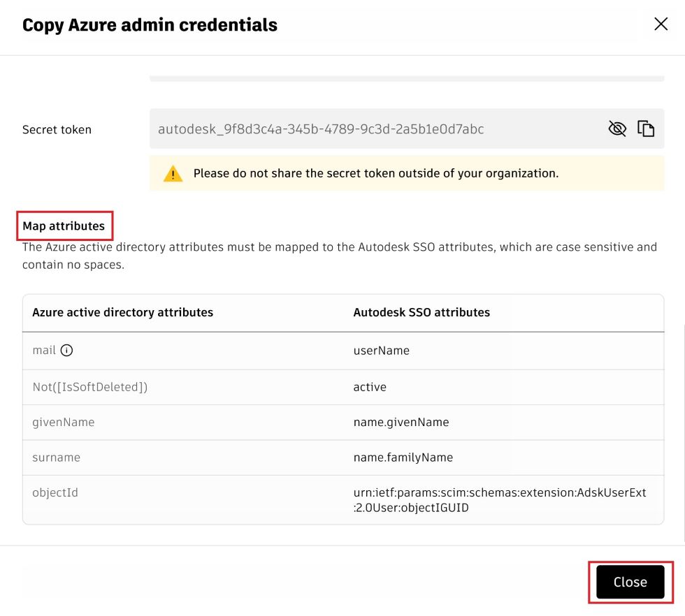This screenshot has height=616, width=685.
Task: Select the name.givenName SSO attribute
Action: tap(401, 422)
